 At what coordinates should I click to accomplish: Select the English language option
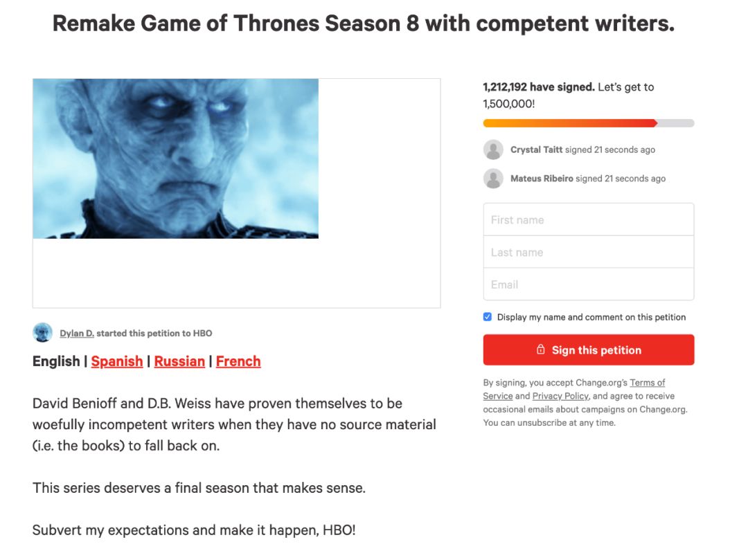tap(56, 361)
